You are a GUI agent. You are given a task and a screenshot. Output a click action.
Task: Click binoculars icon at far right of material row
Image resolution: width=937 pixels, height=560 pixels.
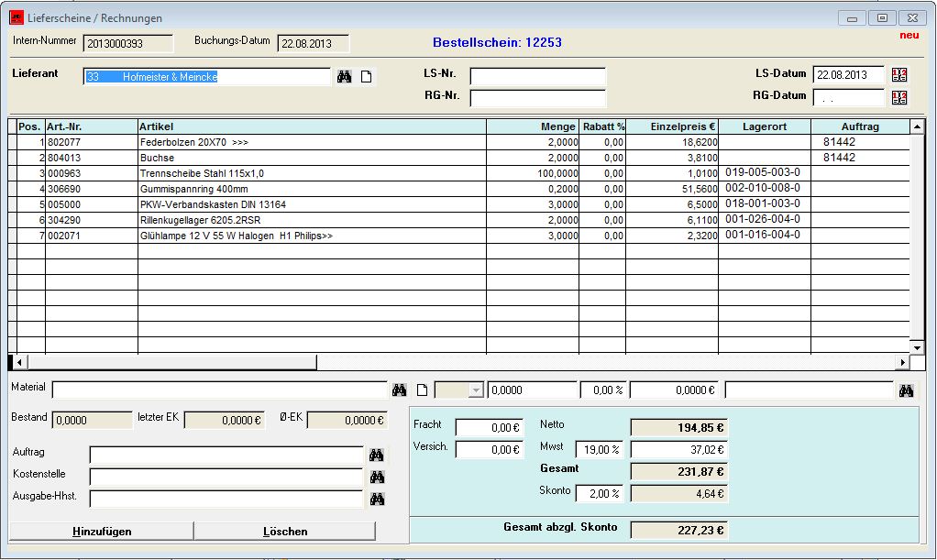pos(906,390)
